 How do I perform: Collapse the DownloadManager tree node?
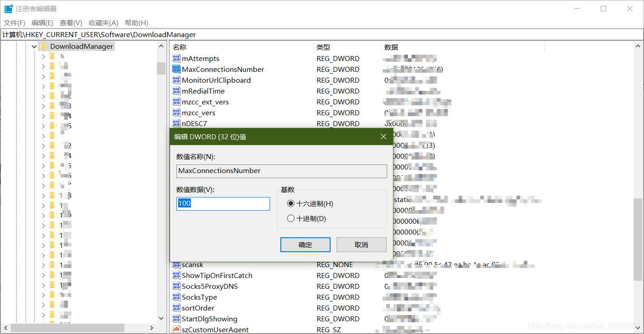[x=33, y=46]
